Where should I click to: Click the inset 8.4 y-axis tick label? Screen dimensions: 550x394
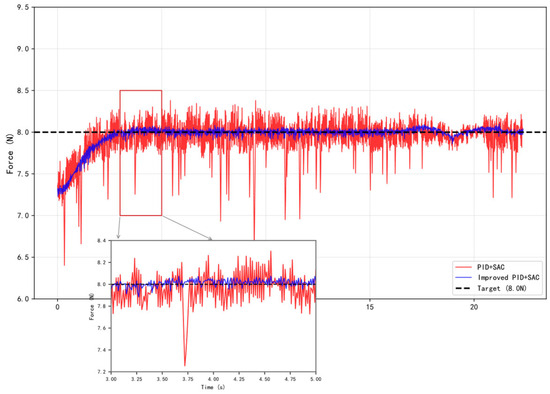click(102, 240)
